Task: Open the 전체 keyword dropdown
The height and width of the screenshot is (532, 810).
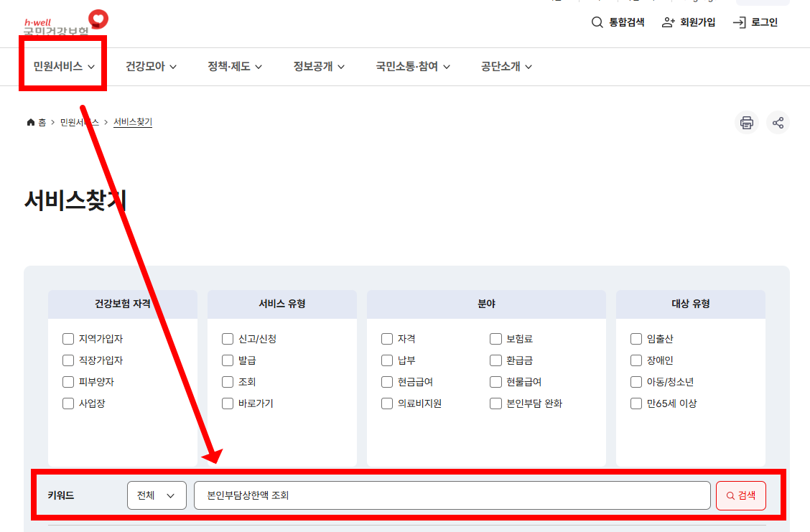Action: click(157, 495)
